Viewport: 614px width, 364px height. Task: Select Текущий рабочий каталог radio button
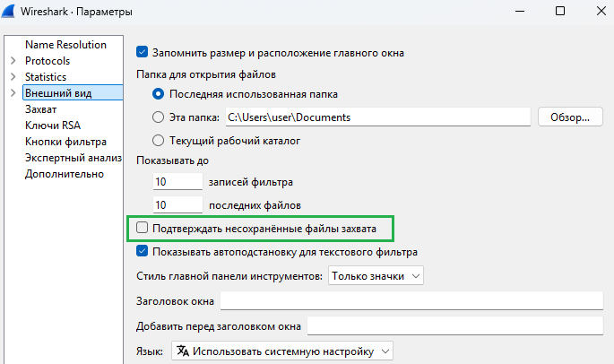(x=158, y=140)
